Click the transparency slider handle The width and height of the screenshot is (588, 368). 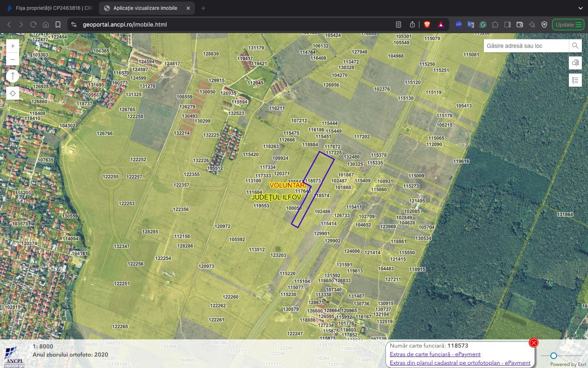click(553, 356)
